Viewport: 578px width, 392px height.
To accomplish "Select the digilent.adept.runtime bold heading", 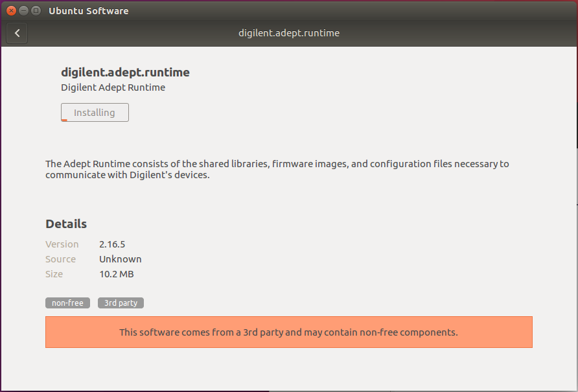I will [125, 73].
